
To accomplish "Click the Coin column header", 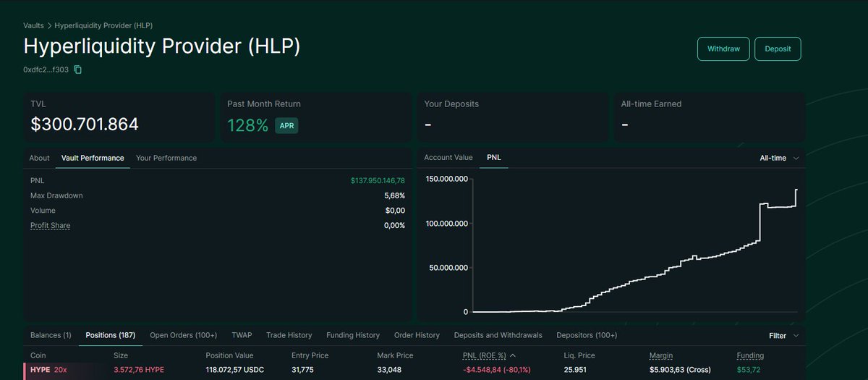I will pyautogui.click(x=38, y=355).
